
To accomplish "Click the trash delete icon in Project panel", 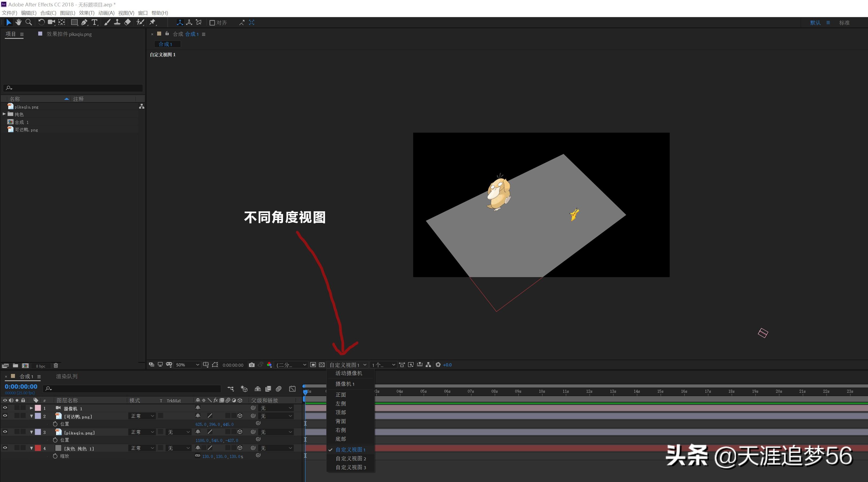I will 56,366.
